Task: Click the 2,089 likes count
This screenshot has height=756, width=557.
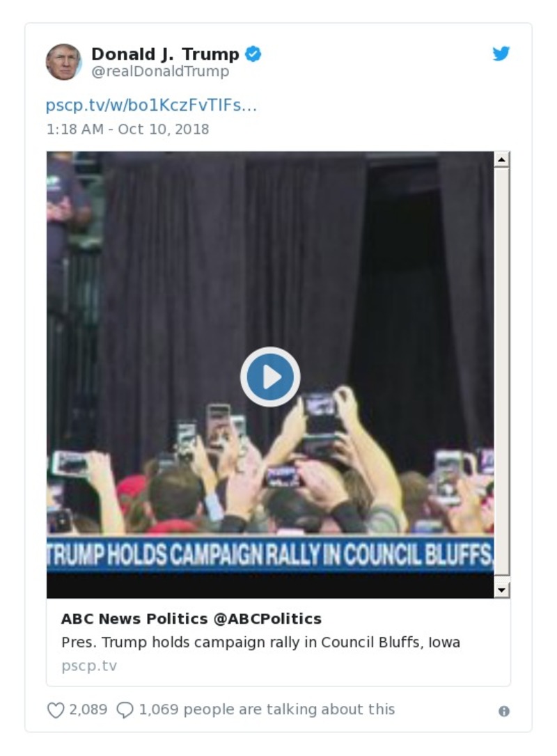Action: click(88, 709)
